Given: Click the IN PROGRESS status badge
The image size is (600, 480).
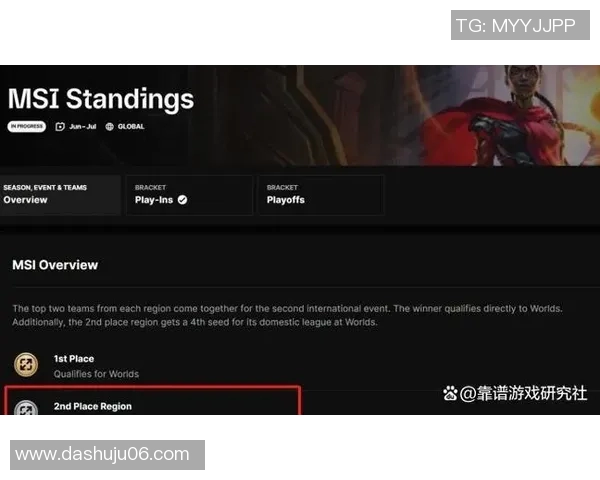Looking at the screenshot, I should (x=26, y=126).
